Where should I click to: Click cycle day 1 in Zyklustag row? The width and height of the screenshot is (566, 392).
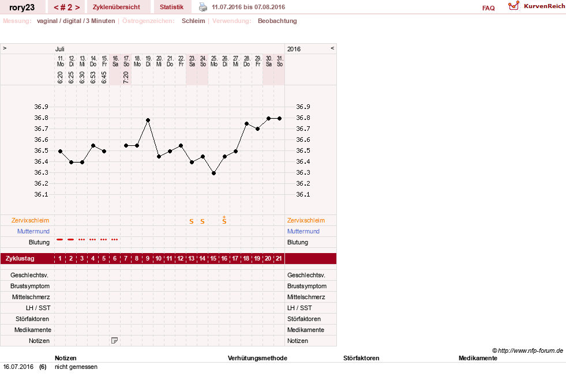click(x=60, y=259)
